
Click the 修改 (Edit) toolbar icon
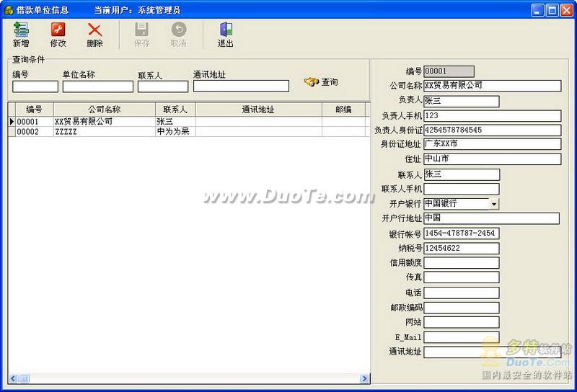coord(58,30)
